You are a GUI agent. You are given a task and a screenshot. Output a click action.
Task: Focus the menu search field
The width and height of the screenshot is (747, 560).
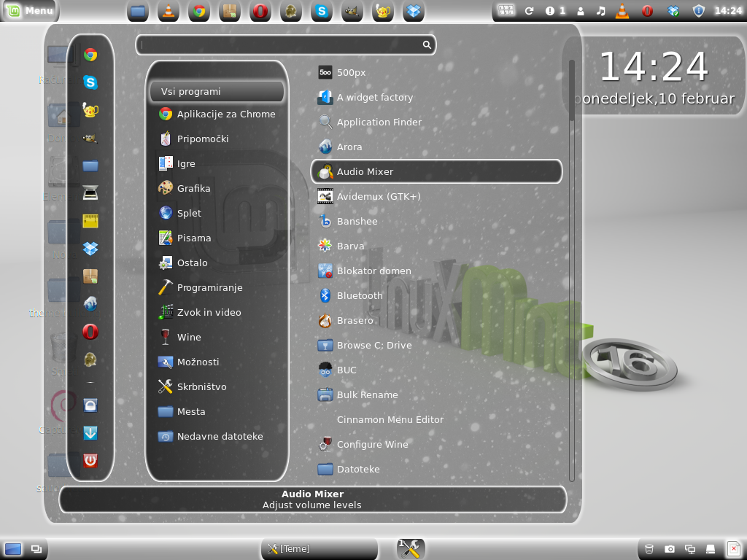(286, 44)
